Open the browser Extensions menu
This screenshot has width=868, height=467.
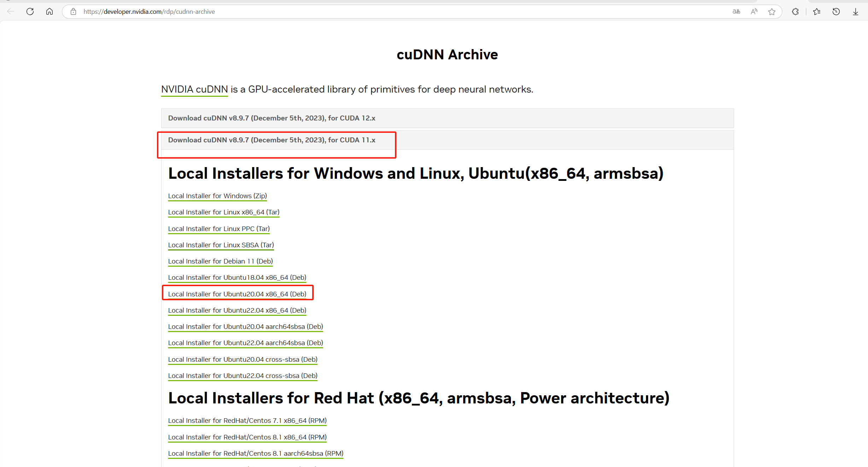point(795,11)
